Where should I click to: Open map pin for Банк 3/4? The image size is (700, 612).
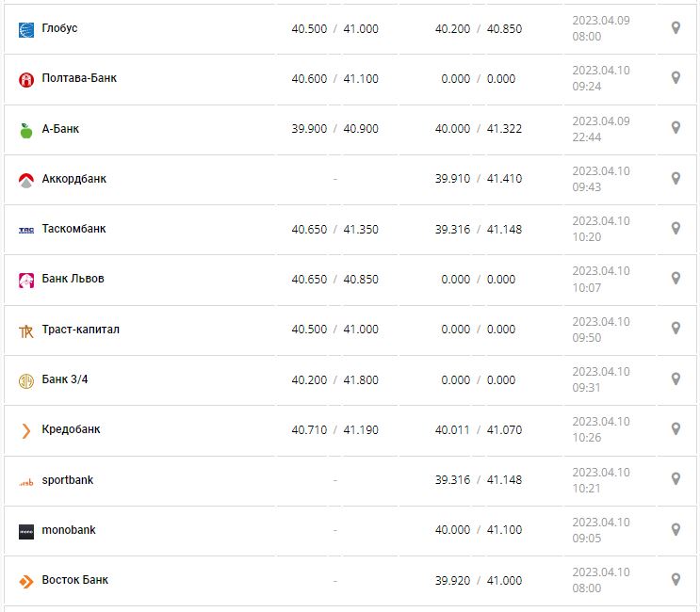pos(676,378)
